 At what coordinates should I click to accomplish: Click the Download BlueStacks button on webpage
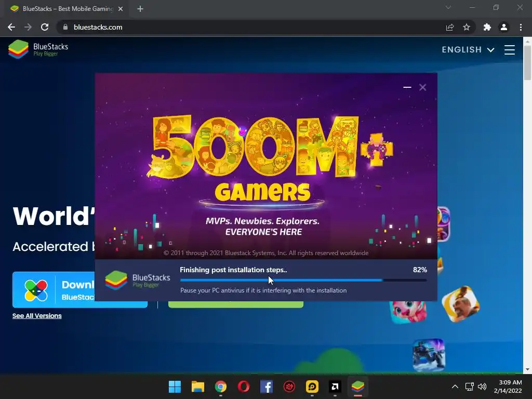coord(54,290)
